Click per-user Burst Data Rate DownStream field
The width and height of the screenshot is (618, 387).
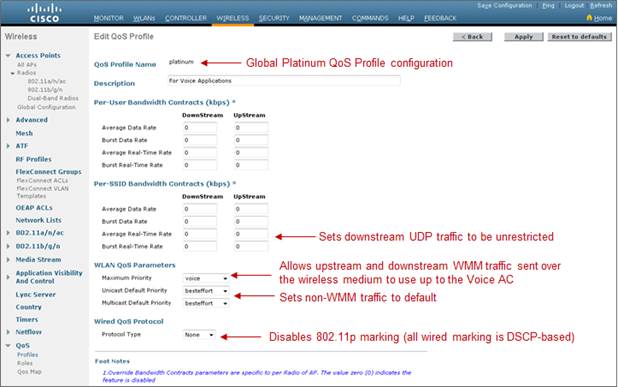point(200,140)
